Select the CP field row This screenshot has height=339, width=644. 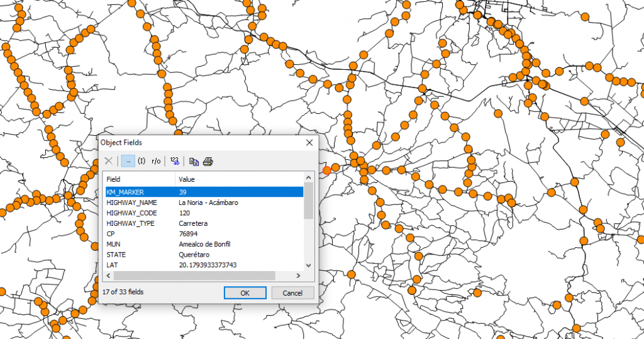(204, 234)
